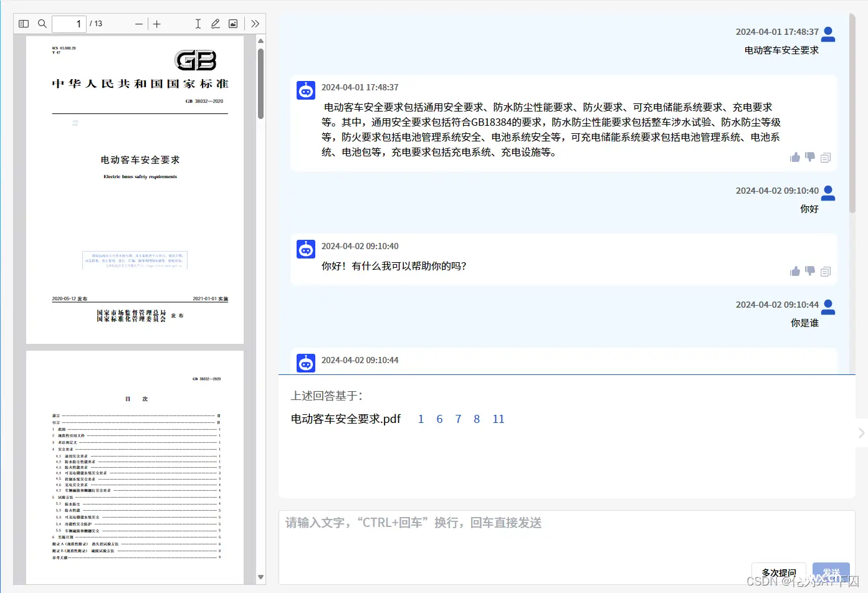
Task: Click the 电动客车安全要求.pdf source name
Action: [346, 419]
